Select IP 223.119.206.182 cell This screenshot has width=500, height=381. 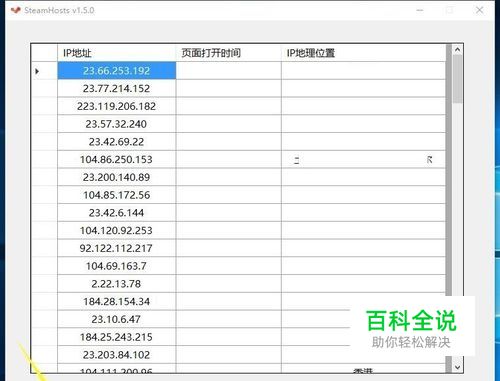(117, 106)
